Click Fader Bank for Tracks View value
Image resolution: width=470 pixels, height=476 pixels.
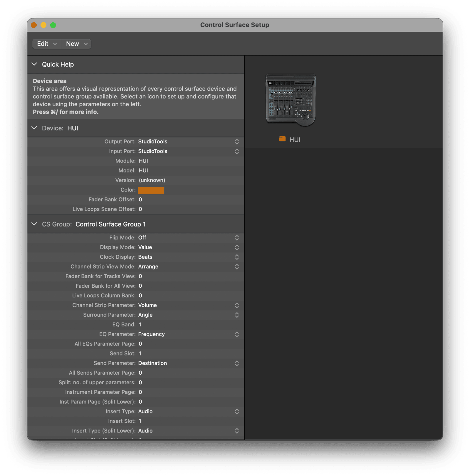coord(140,276)
